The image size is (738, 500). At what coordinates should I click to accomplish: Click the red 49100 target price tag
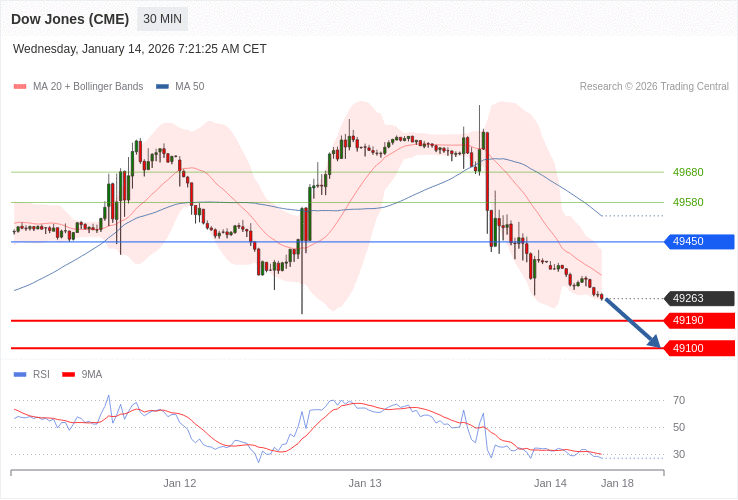point(699,348)
